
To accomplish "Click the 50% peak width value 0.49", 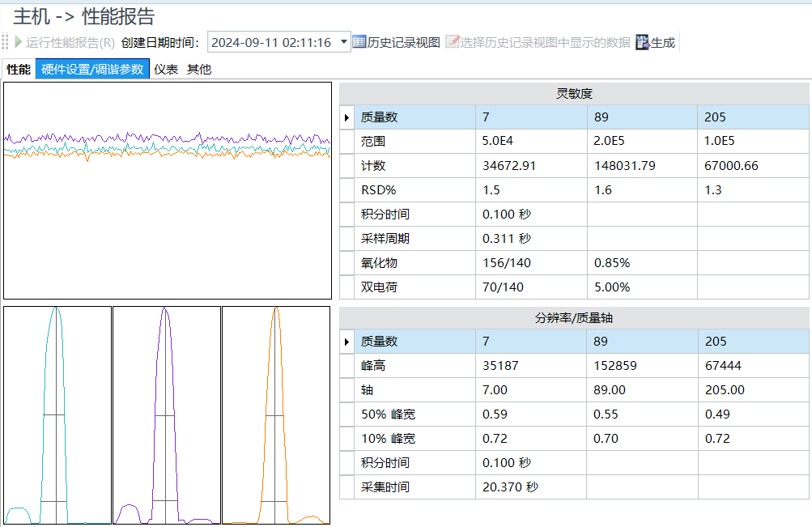I will click(x=717, y=414).
